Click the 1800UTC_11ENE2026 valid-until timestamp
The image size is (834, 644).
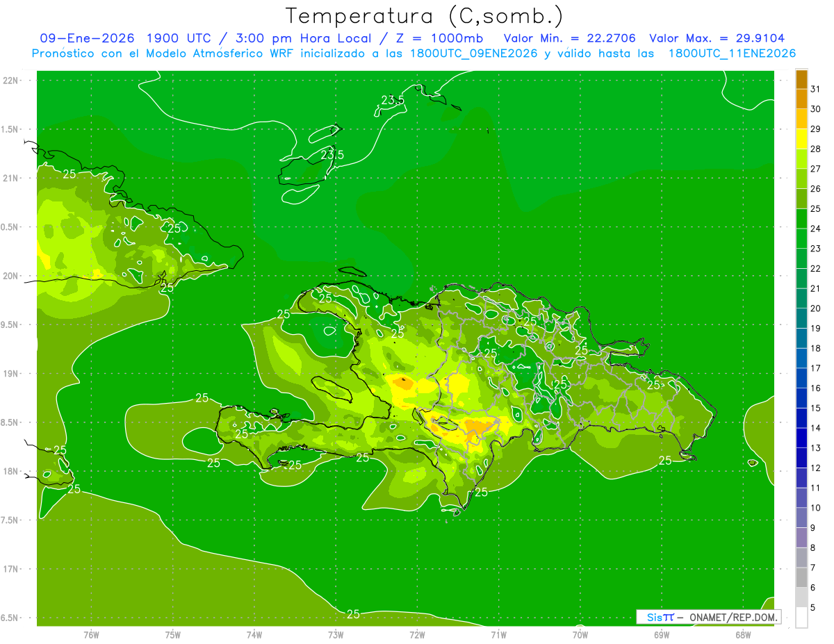pyautogui.click(x=732, y=53)
